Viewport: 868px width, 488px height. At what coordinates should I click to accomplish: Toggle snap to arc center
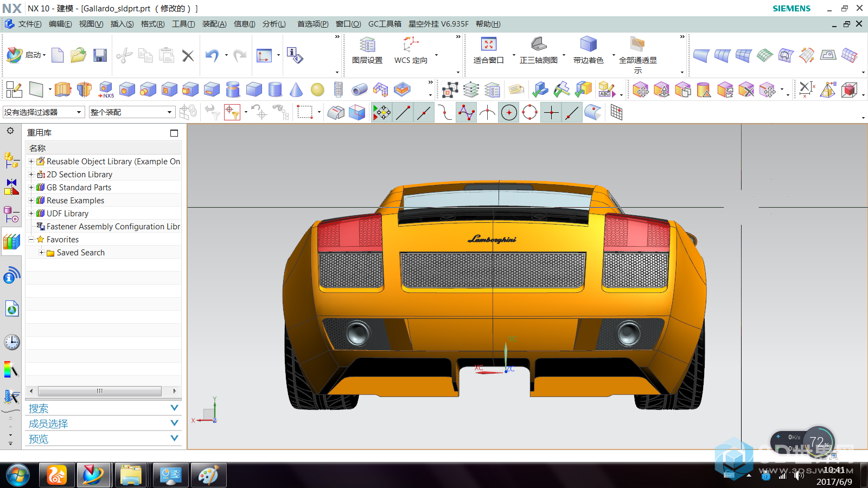coord(508,112)
